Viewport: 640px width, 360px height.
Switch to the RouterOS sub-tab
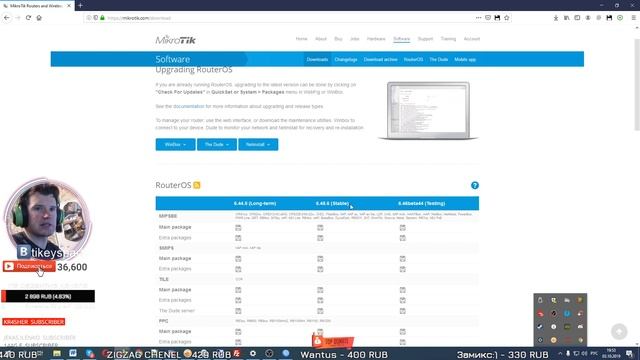point(413,60)
